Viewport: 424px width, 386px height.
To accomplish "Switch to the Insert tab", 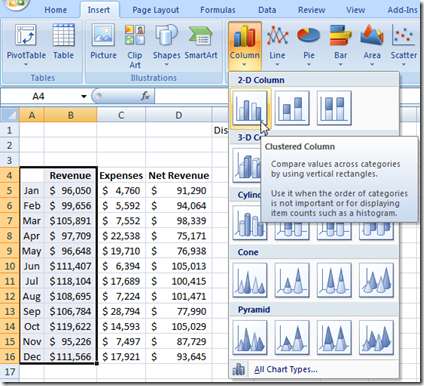I will coord(99,10).
